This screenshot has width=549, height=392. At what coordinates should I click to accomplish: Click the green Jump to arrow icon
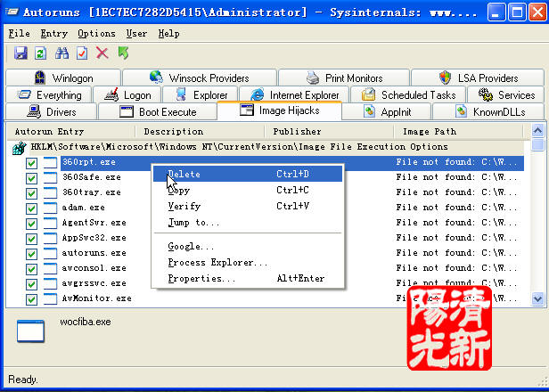tap(123, 53)
